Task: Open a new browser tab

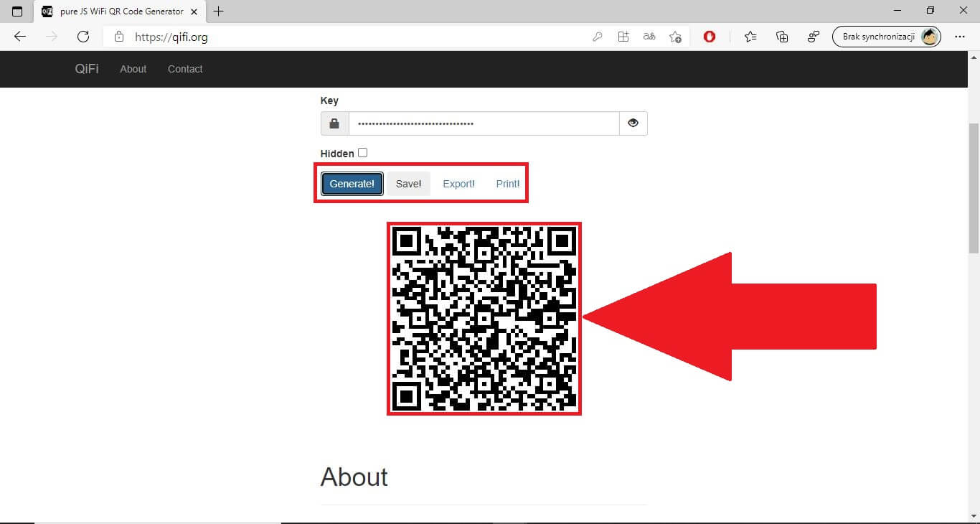Action: point(219,11)
